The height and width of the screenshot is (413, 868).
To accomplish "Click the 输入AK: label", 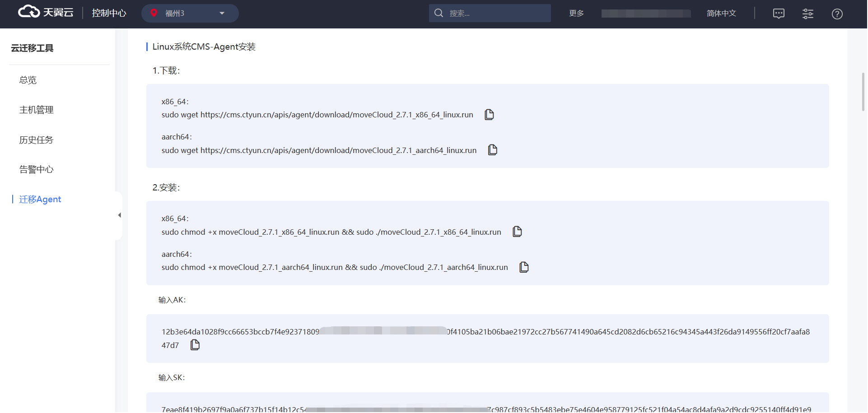I will tap(172, 300).
